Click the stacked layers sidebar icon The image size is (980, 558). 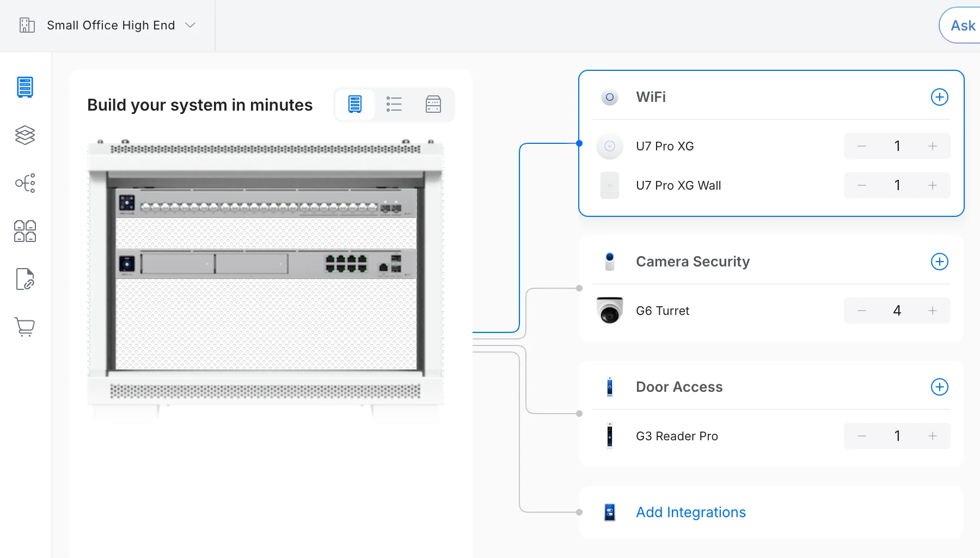pyautogui.click(x=25, y=135)
